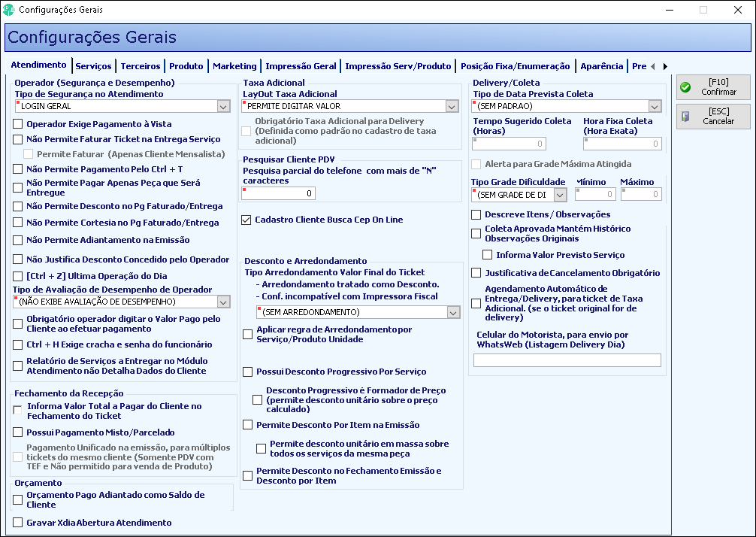Check Justificativa de Cancelamento Obrigatório
This screenshot has height=537, width=756.
[476, 273]
